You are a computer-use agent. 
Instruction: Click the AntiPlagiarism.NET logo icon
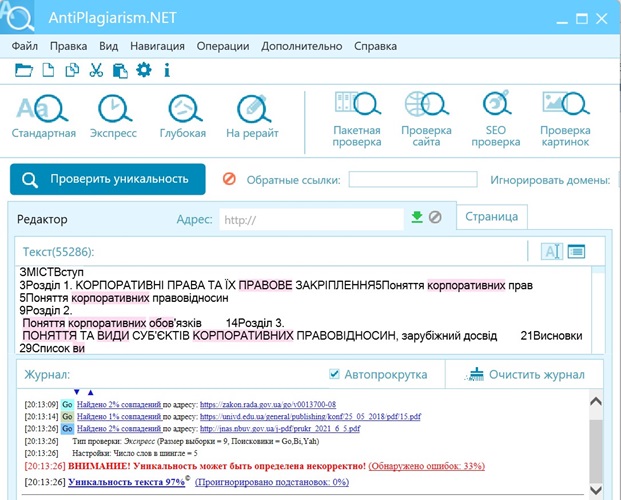click(17, 16)
